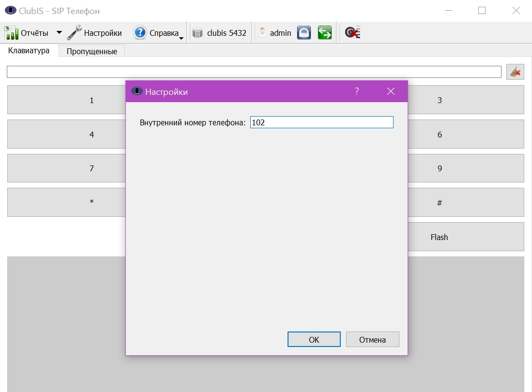Dial digit 9 on keypad
Image resolution: width=532 pixels, height=392 pixels.
click(x=466, y=168)
